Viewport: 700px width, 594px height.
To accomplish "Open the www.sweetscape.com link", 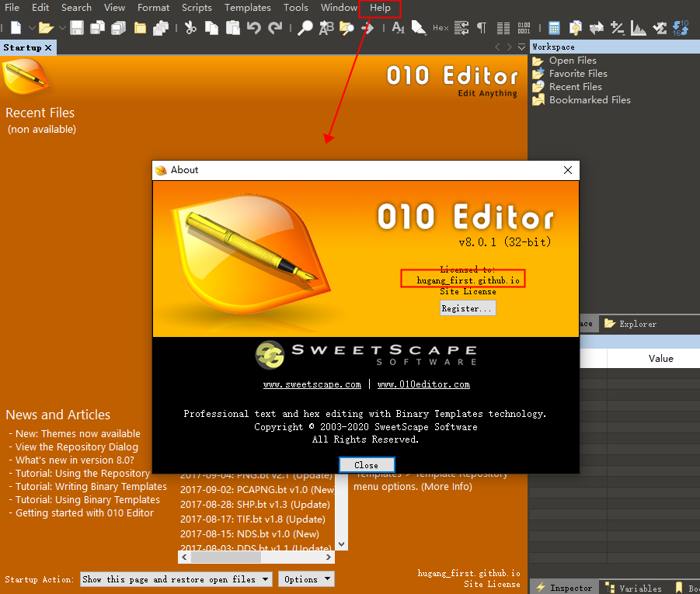I will tap(312, 384).
